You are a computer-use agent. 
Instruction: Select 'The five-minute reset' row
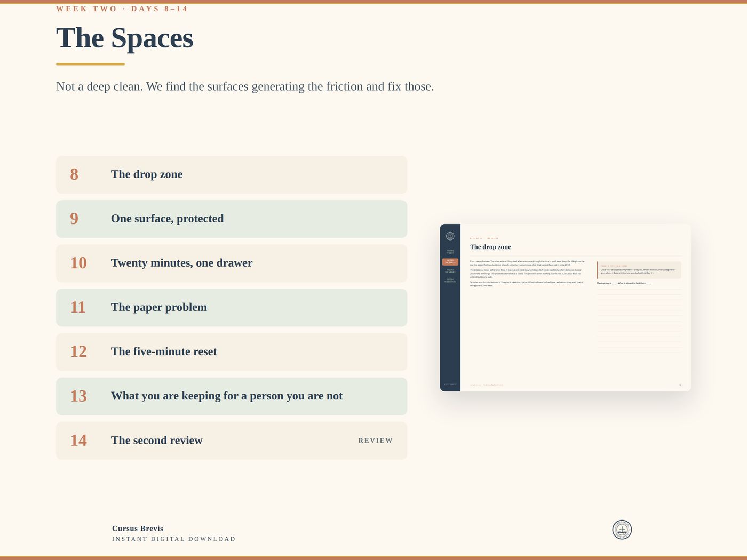click(x=232, y=352)
